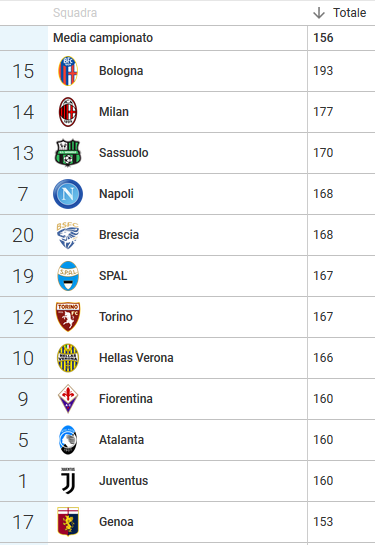
Task: Select the Sassuolo green crest
Action: pos(68,153)
